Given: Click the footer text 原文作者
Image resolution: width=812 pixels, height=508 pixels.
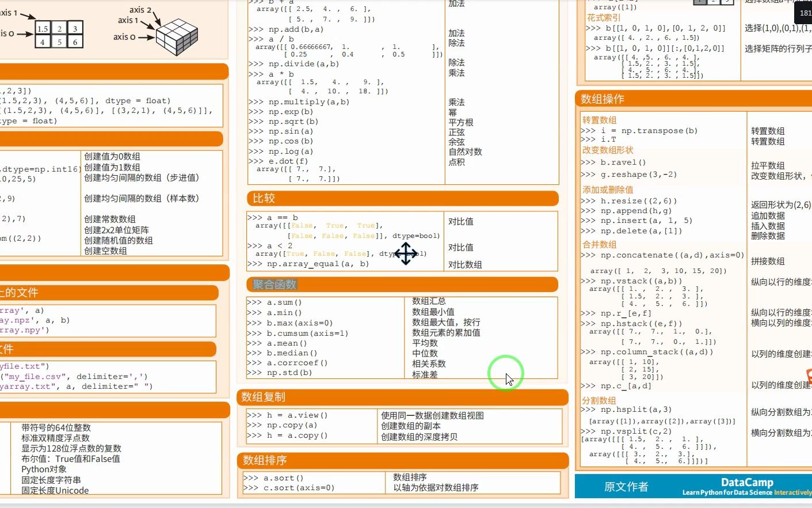Looking at the screenshot, I should click(626, 487).
